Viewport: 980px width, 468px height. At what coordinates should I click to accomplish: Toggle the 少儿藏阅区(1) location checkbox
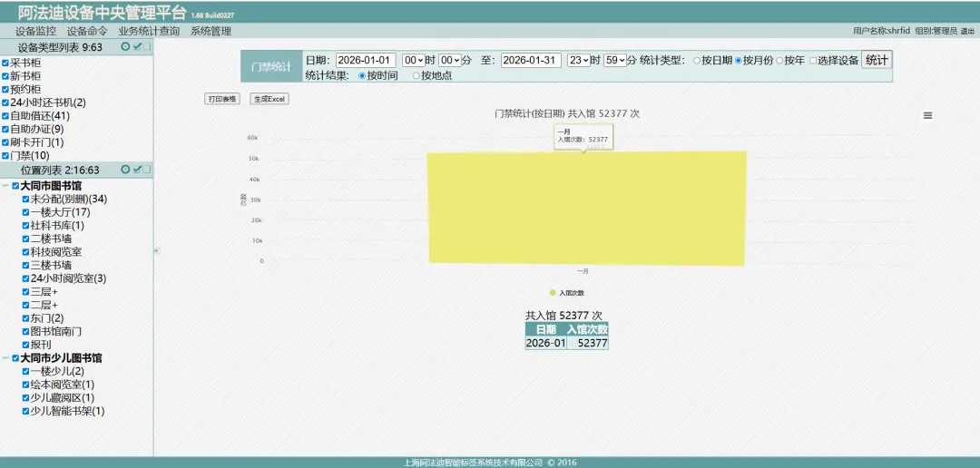[x=25, y=398]
